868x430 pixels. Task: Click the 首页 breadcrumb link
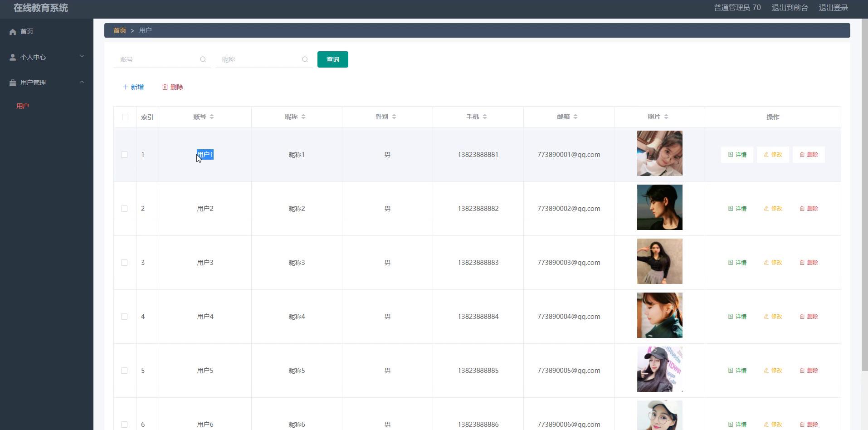pos(120,30)
